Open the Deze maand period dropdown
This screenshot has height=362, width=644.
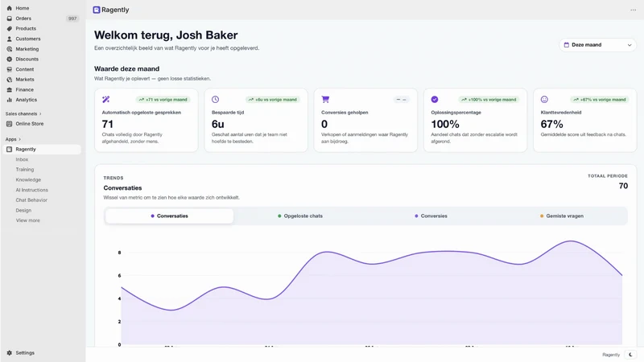(x=597, y=45)
